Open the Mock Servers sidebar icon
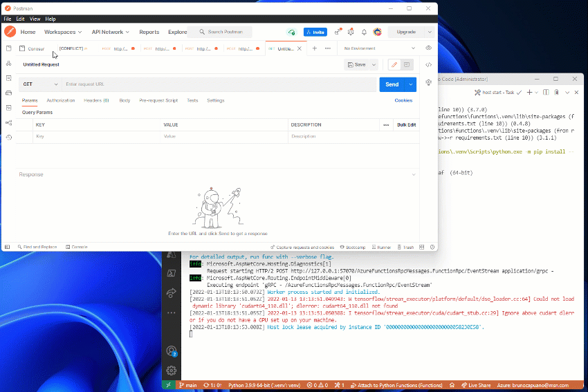This screenshot has height=392, width=588. 8,93
